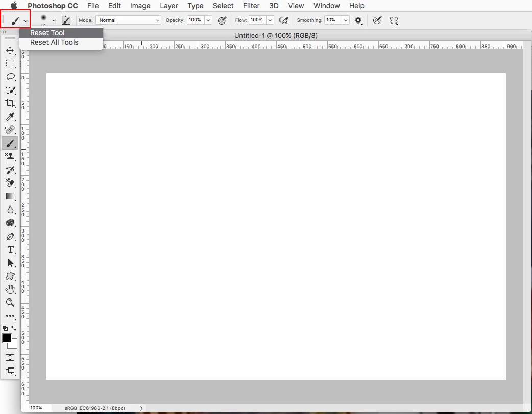The width and height of the screenshot is (532, 414).
Task: Open the View menu
Action: [x=296, y=6]
